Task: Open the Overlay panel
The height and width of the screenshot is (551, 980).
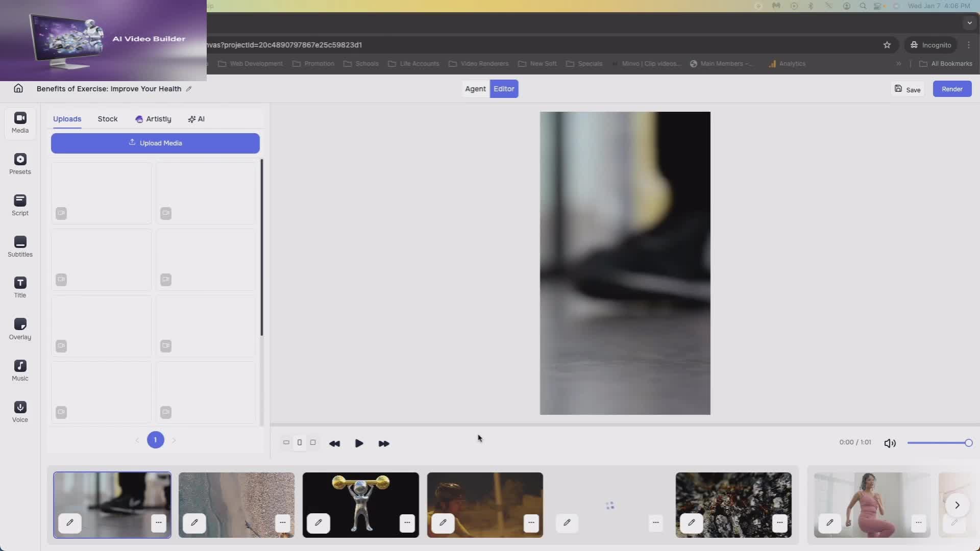Action: (x=20, y=329)
